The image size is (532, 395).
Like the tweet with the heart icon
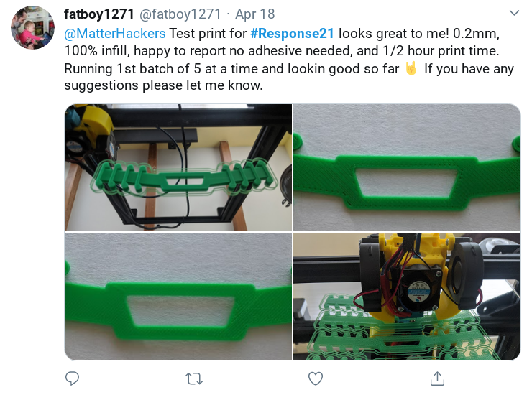pos(316,378)
